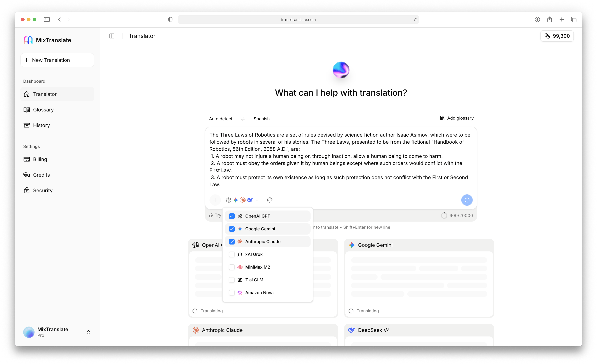Image resolution: width=597 pixels, height=364 pixels.
Task: Click the Try link icon below the input
Action: click(x=211, y=215)
